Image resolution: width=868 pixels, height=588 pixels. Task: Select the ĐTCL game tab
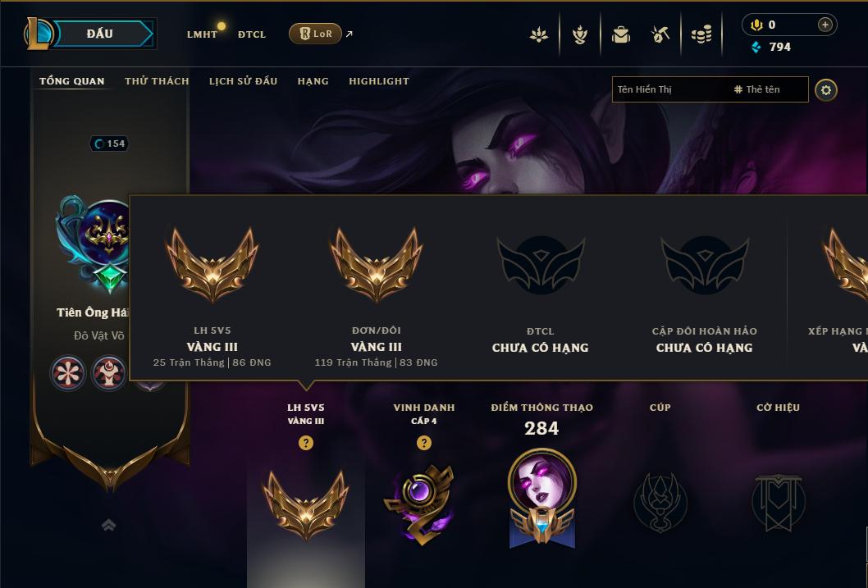(x=252, y=34)
